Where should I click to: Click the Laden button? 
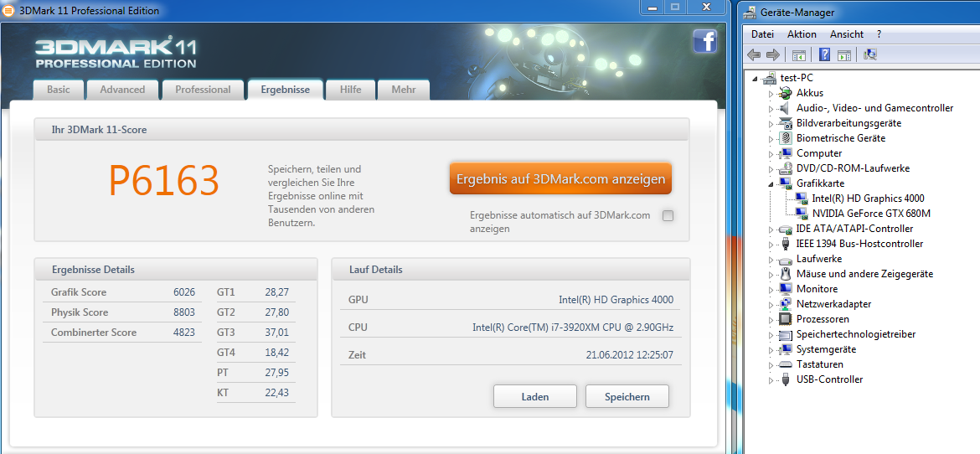[535, 396]
